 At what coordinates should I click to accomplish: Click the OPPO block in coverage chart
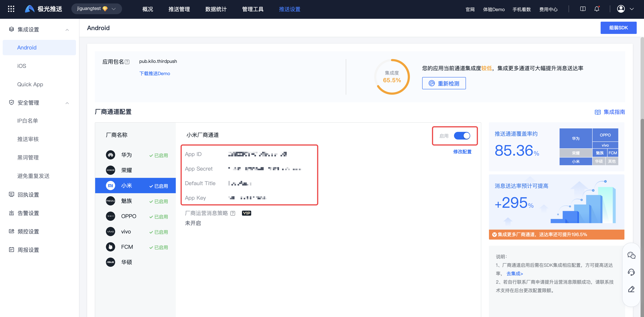click(x=605, y=135)
